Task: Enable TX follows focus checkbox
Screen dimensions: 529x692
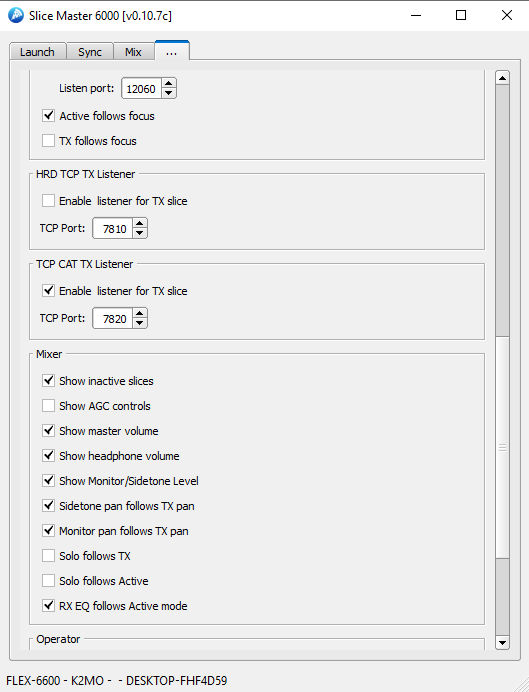Action: click(48, 141)
